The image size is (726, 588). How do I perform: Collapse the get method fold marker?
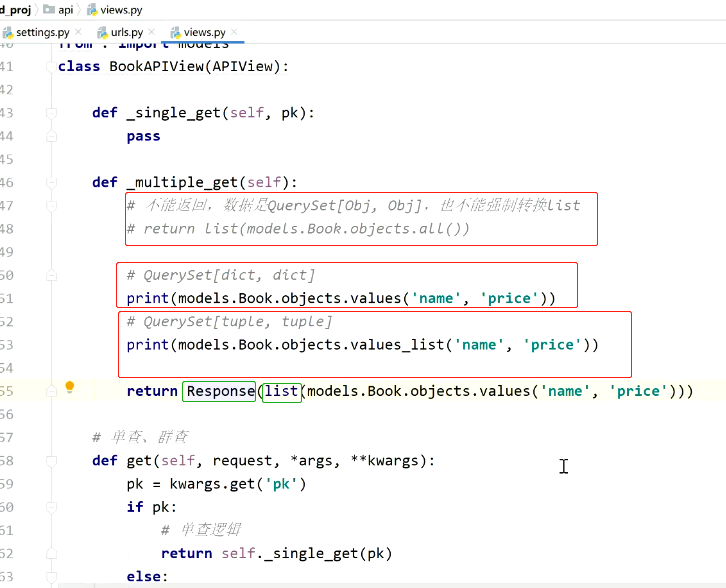(51, 461)
